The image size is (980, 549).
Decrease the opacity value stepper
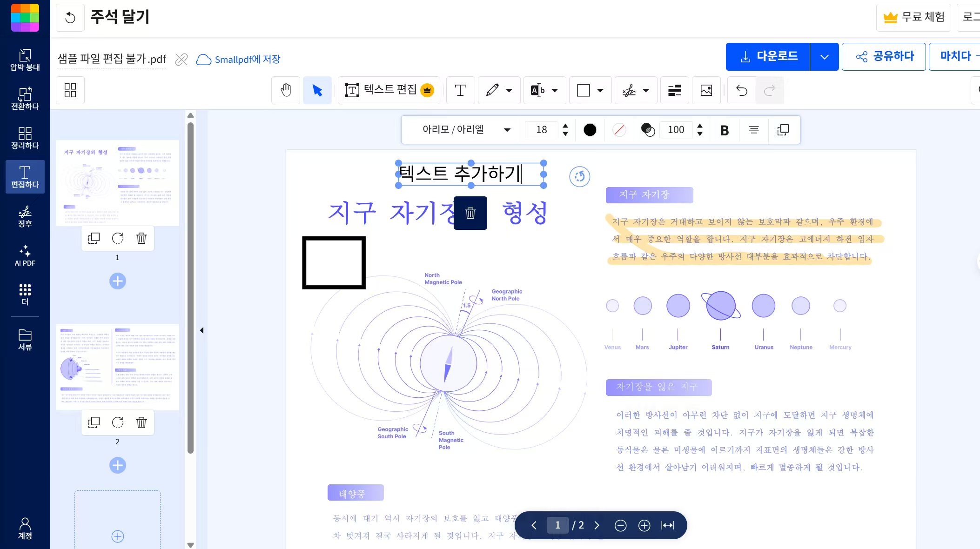(700, 134)
